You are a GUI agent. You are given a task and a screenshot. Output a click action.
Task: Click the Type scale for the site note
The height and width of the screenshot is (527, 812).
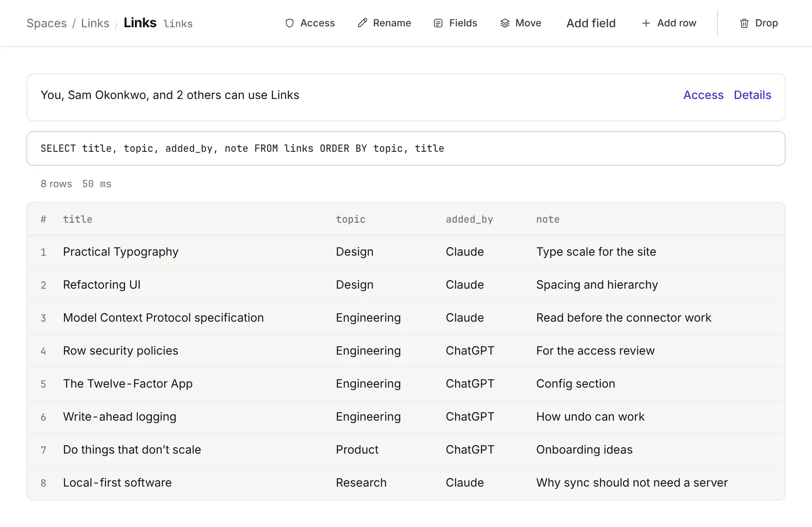[x=596, y=252]
